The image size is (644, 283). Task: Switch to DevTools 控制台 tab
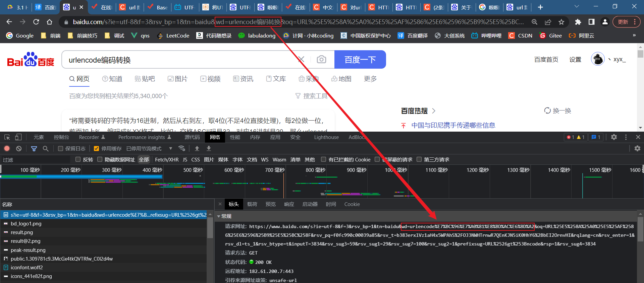click(61, 137)
